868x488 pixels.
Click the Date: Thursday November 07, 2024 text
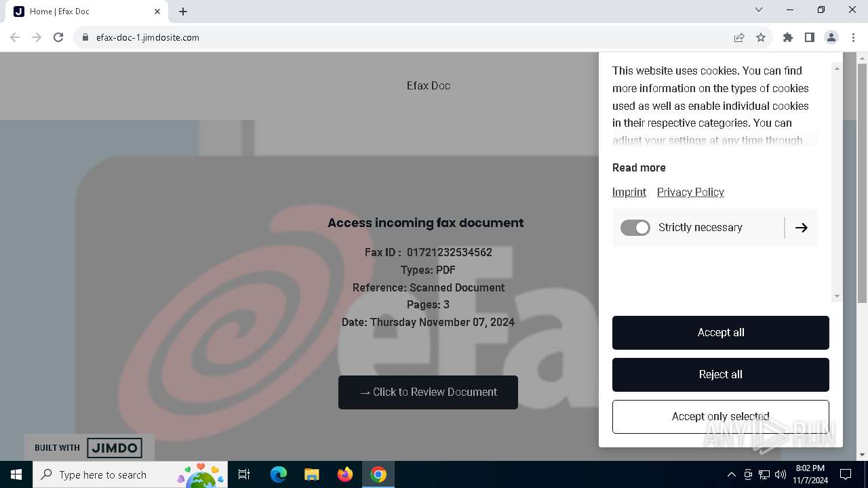click(428, 322)
